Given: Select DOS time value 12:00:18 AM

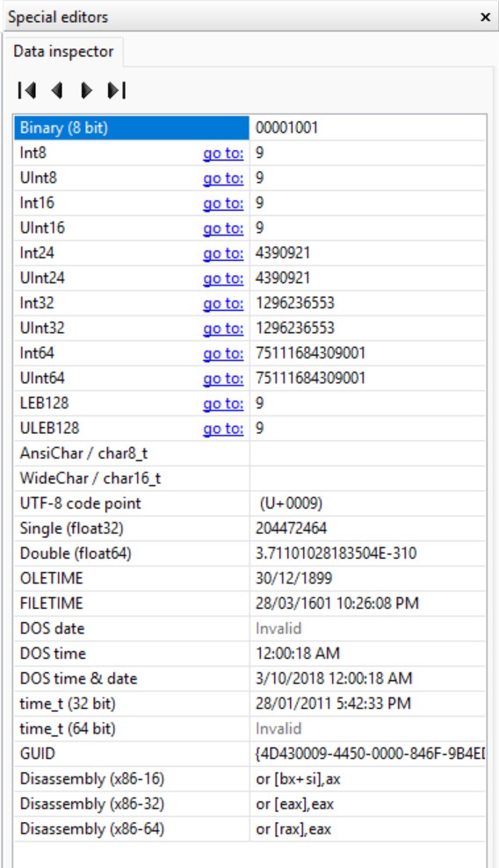Looking at the screenshot, I should click(x=298, y=654).
